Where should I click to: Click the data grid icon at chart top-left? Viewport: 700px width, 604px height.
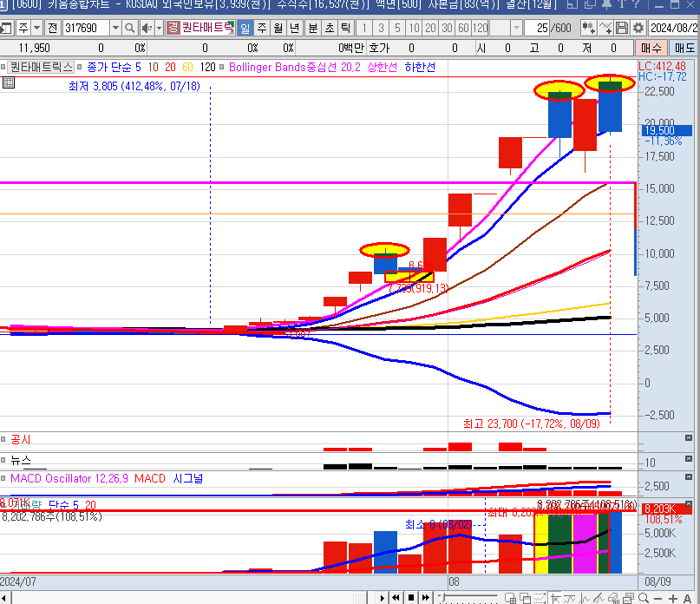[x=9, y=83]
